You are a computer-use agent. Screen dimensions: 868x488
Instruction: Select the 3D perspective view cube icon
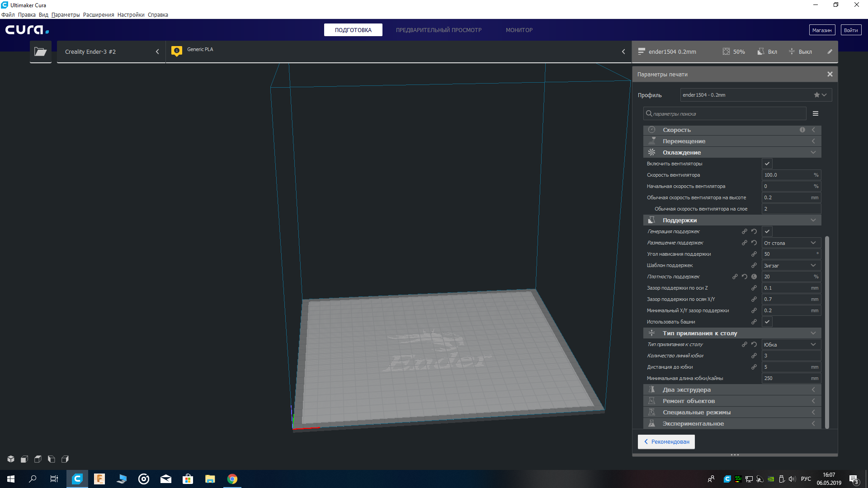(11, 459)
